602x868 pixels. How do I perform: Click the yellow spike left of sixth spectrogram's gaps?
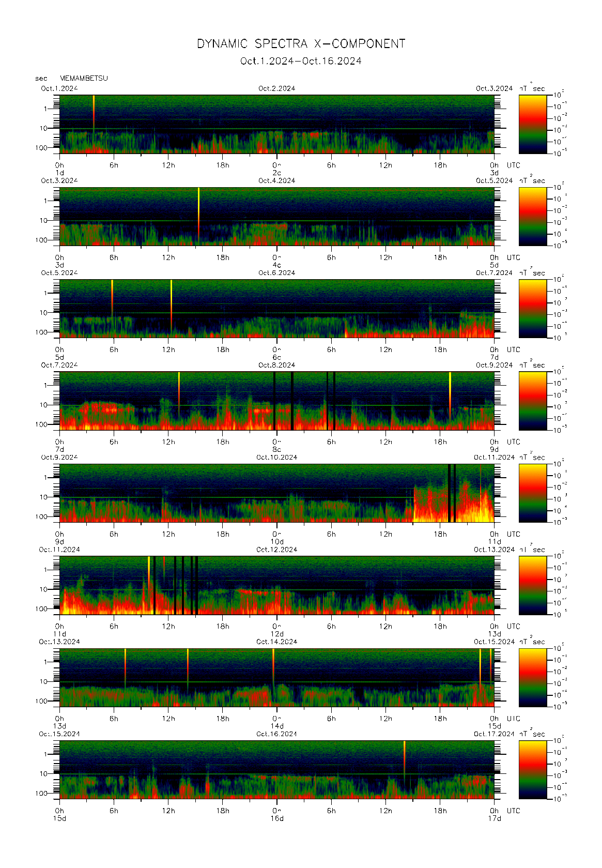[x=149, y=574]
